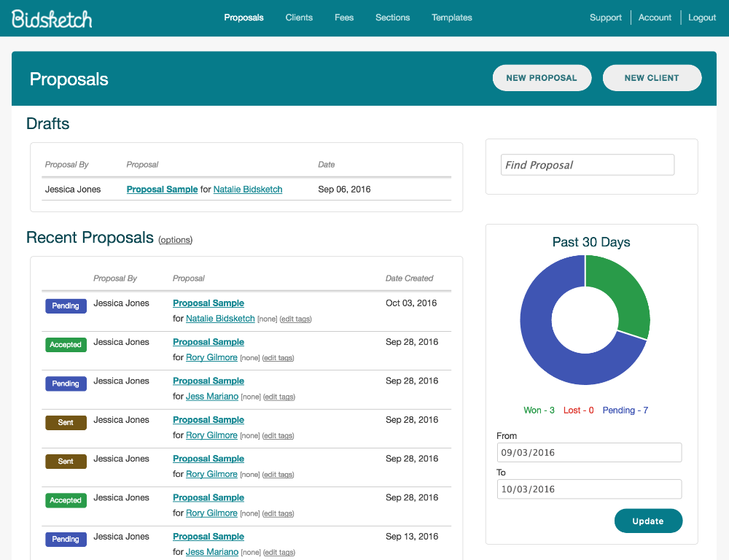This screenshot has height=560, width=729.
Task: Click the Bidsketch logo
Action: tap(51, 17)
